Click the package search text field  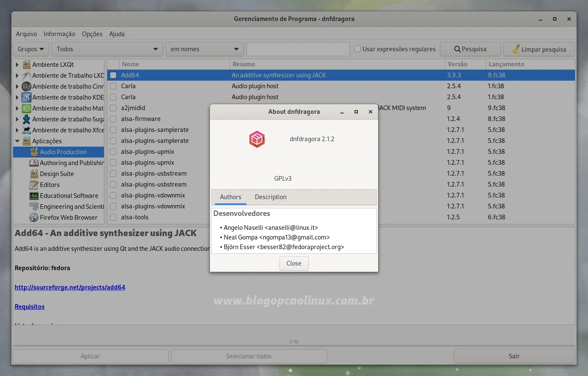(298, 49)
